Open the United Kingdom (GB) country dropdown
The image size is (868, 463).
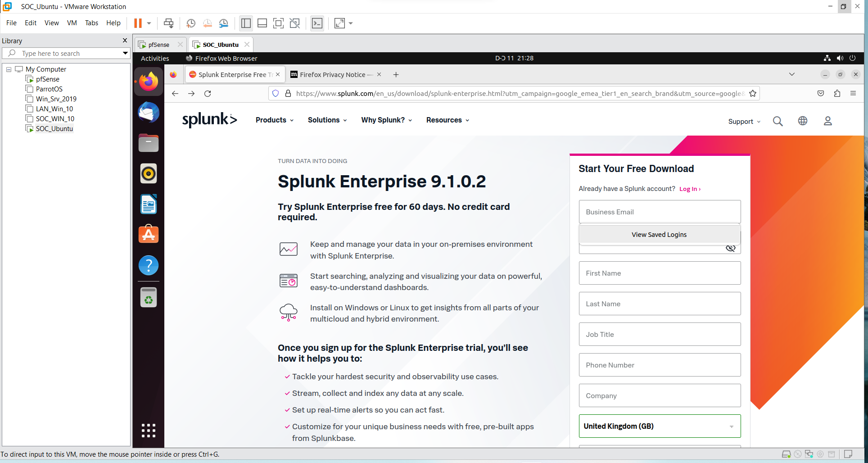[660, 426]
